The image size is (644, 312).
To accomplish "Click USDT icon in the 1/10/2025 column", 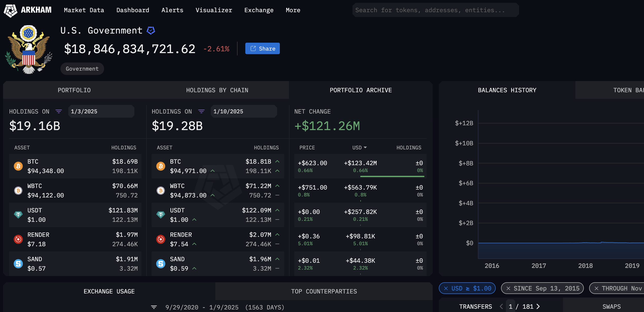I will (x=161, y=215).
